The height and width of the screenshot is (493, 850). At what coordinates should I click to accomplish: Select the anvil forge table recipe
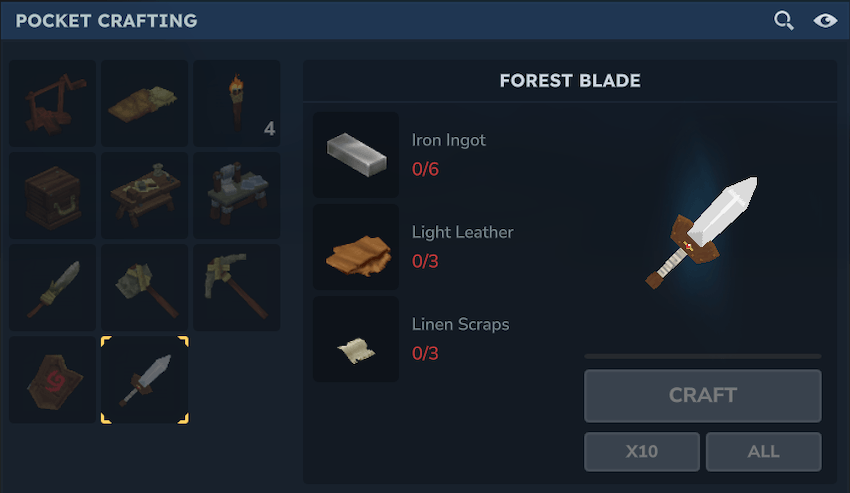point(237,195)
